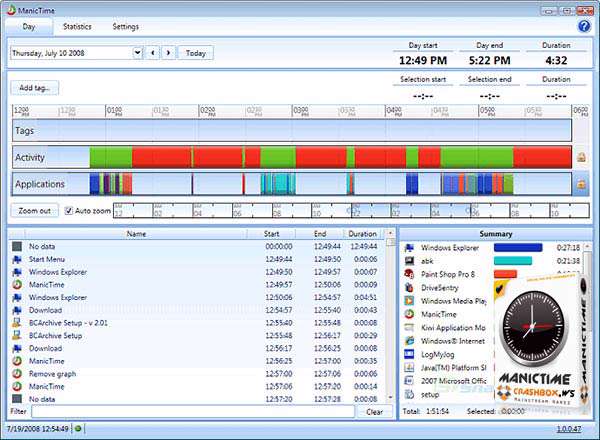Click the Windows Media Player icon

click(x=409, y=301)
